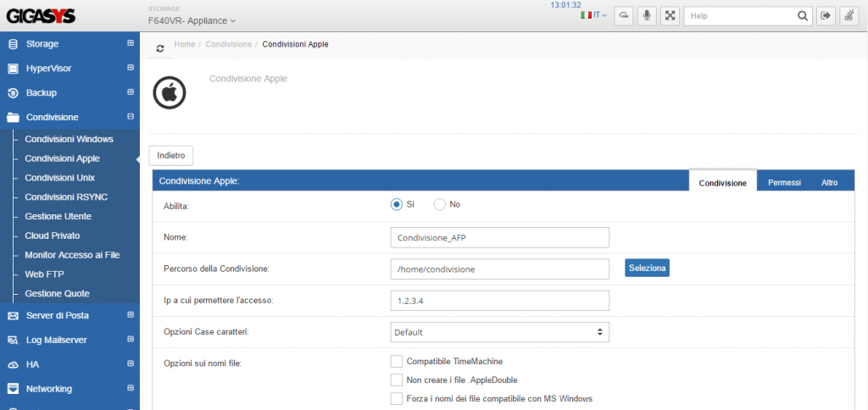Switch to the Permessi tab
This screenshot has height=410, width=868.
point(784,182)
